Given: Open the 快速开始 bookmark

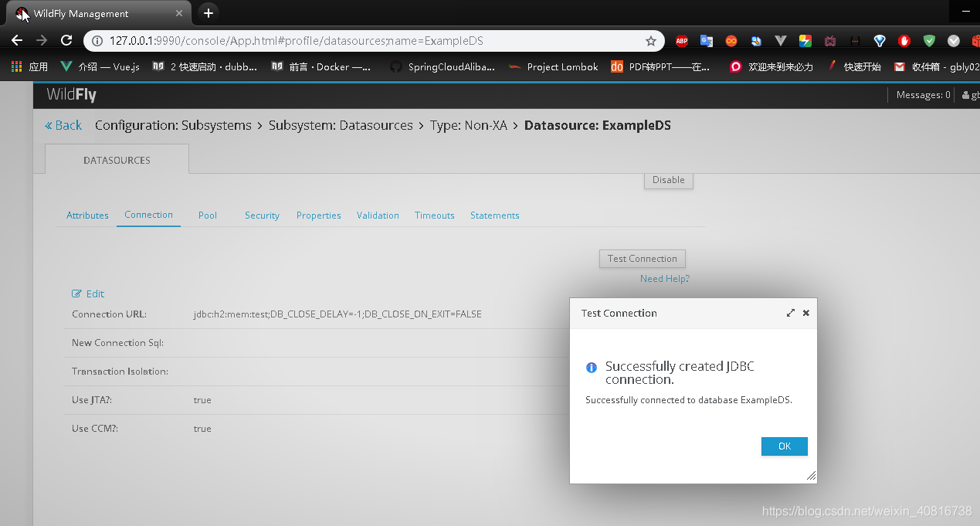Looking at the screenshot, I should click(x=854, y=67).
